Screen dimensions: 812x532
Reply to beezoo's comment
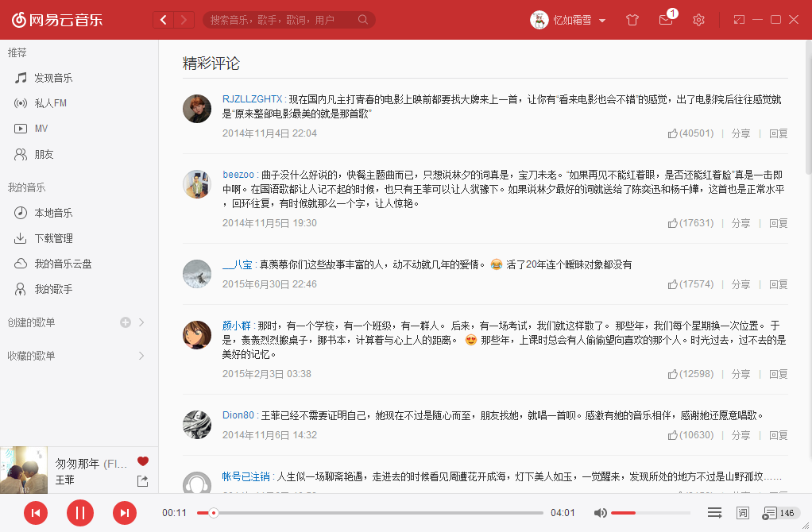(x=779, y=223)
